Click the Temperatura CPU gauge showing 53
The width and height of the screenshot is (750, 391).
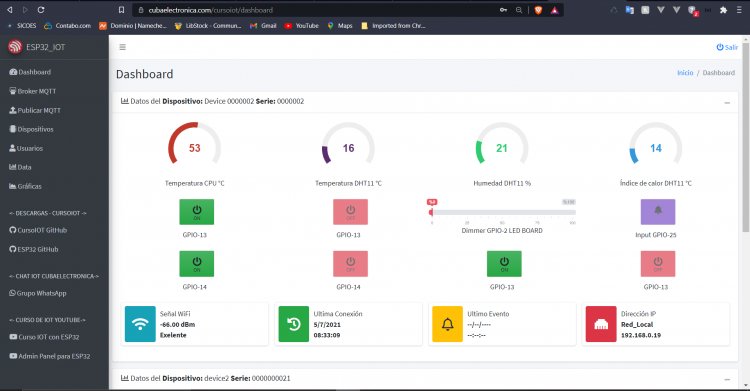(x=194, y=145)
